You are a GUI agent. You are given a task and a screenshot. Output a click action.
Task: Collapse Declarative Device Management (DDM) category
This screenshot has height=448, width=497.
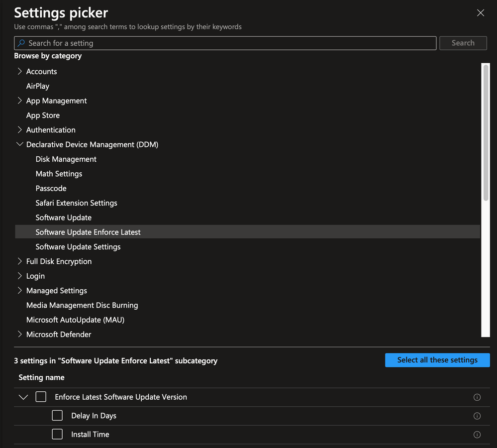20,144
